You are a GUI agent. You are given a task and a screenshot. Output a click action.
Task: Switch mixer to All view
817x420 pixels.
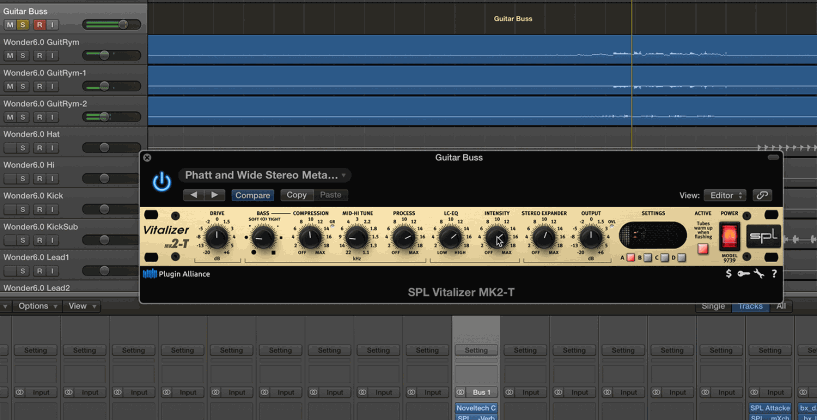pos(781,306)
